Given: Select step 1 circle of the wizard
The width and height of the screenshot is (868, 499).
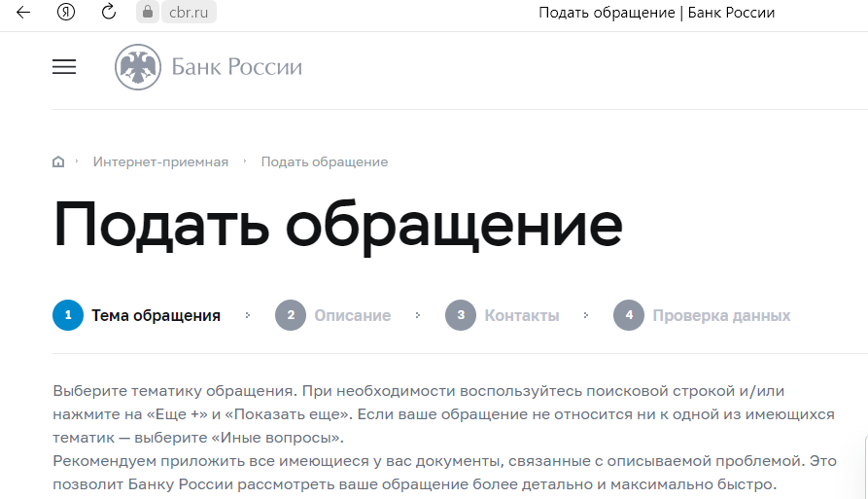Looking at the screenshot, I should pyautogui.click(x=68, y=315).
